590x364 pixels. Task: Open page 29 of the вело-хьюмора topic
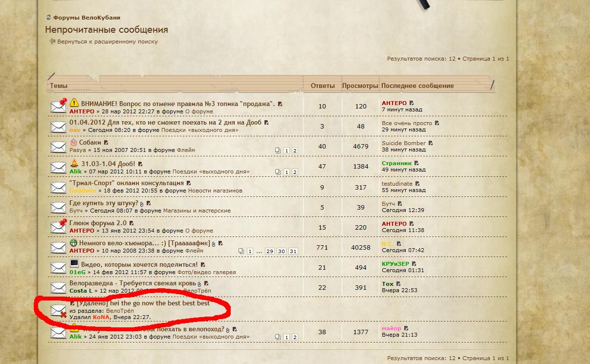[269, 251]
